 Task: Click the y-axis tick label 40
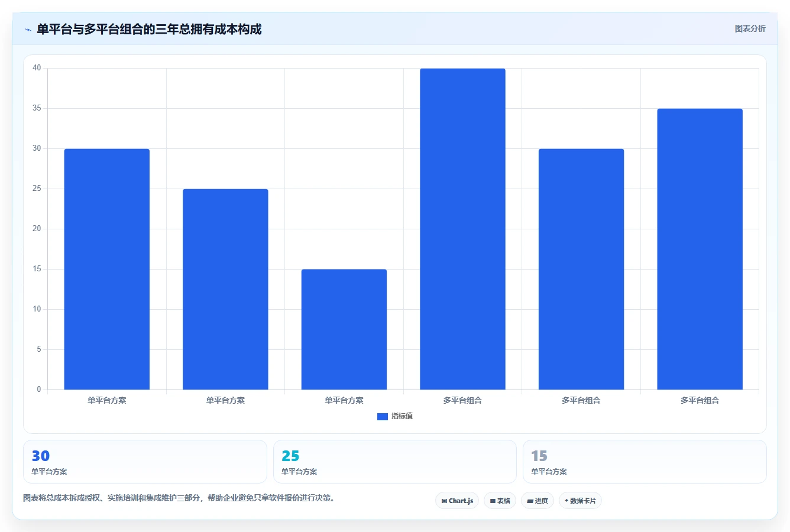point(37,68)
